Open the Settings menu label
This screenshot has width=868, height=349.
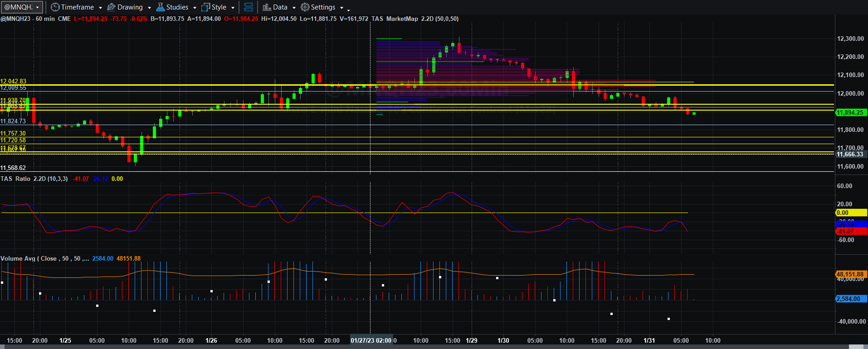[323, 7]
